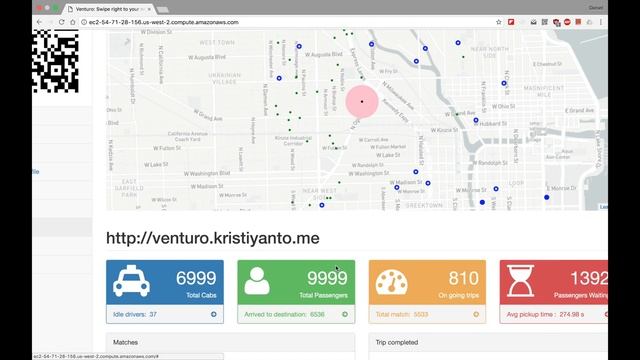Click the QR code extension icon in toolbar
Screen dimensions: 640x360
[544, 22]
